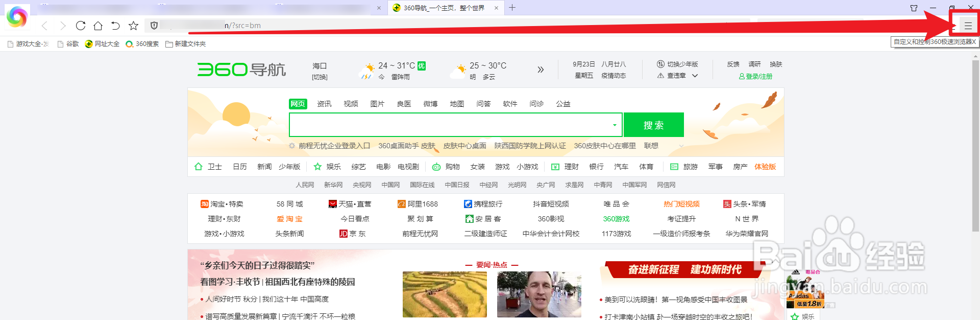This screenshot has width=980, height=320.
Task: Click 反馈 link
Action: pos(733,64)
